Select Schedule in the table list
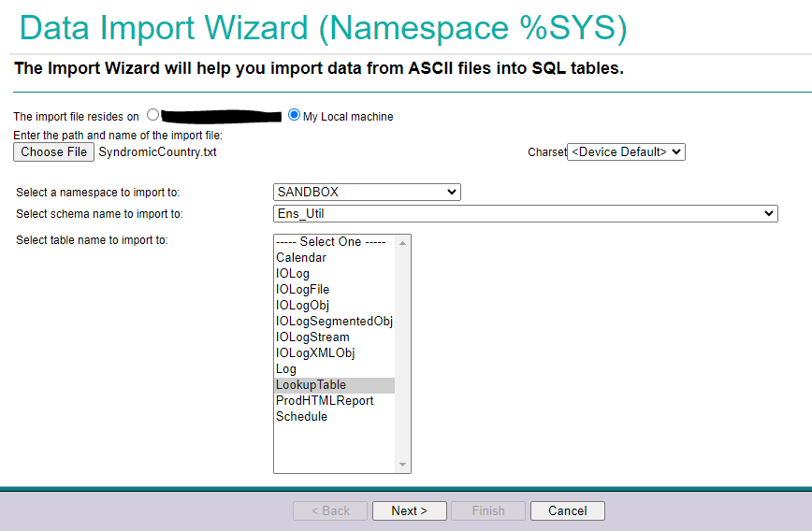812x531 pixels. click(301, 417)
